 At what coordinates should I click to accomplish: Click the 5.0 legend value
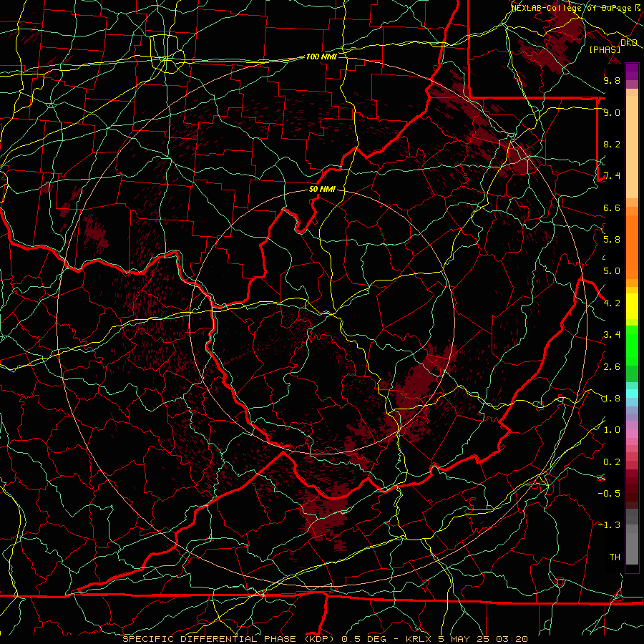tap(612, 271)
